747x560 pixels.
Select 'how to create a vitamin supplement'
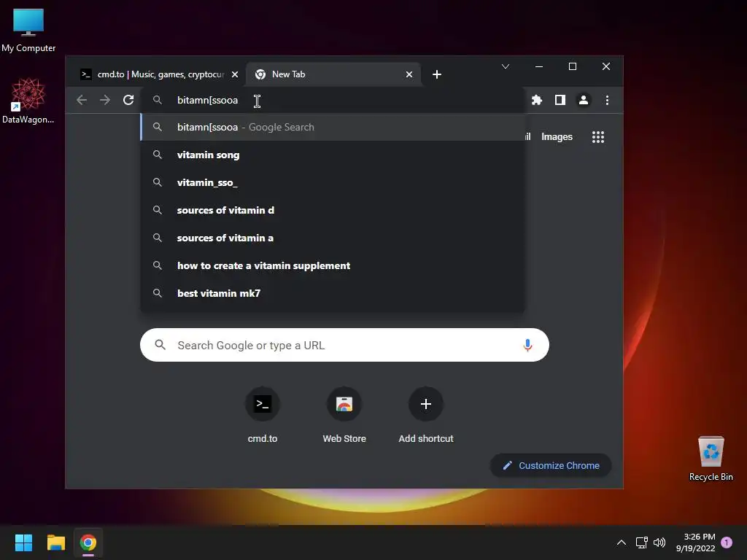click(333, 265)
